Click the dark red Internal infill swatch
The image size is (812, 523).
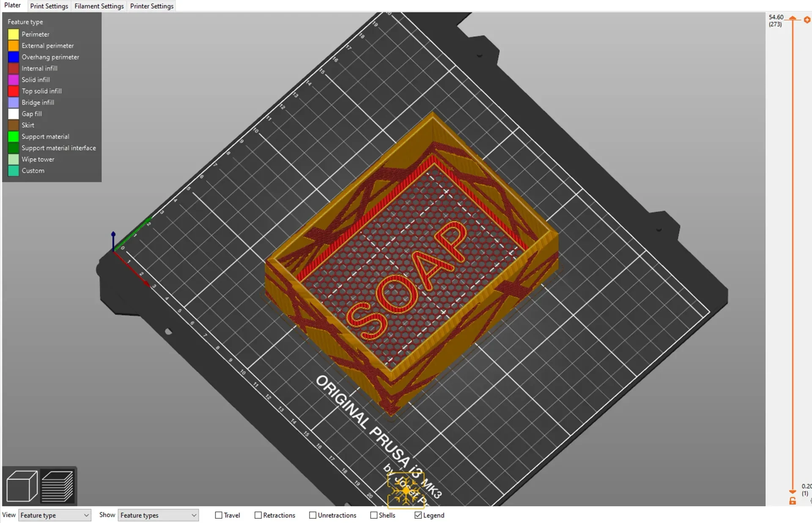(x=14, y=69)
